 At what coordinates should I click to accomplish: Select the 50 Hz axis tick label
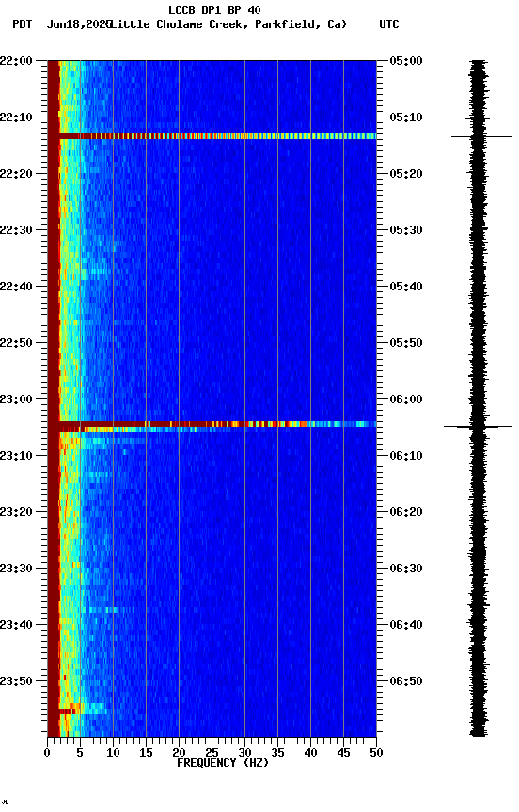376,754
